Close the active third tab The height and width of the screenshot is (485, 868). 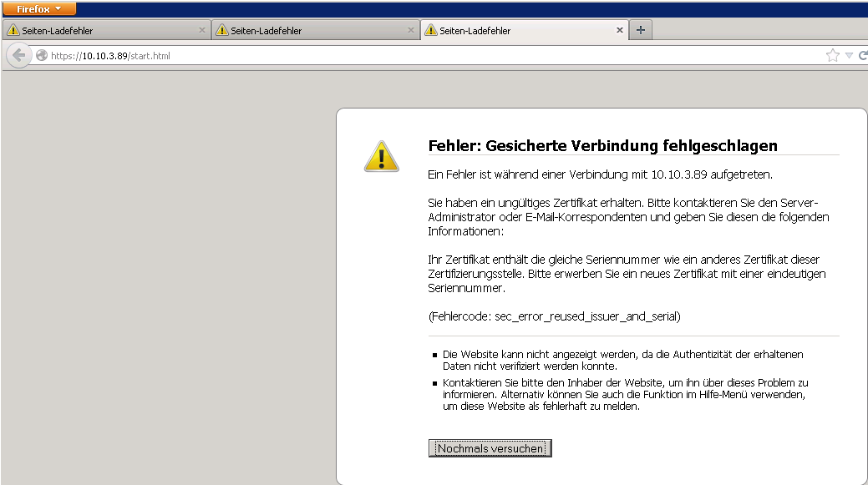619,30
